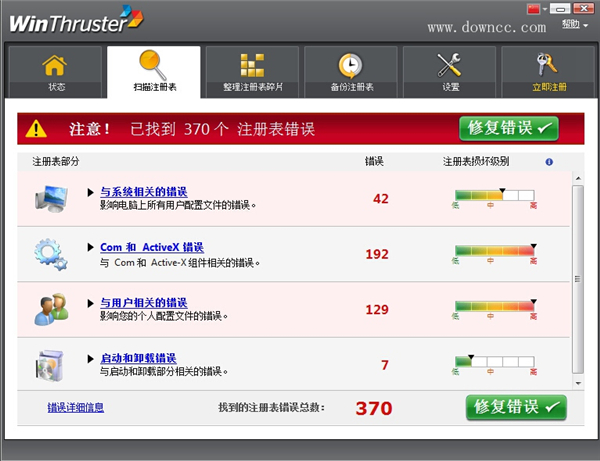Open the 错误详细信息 link
This screenshot has width=600, height=461.
(75, 407)
